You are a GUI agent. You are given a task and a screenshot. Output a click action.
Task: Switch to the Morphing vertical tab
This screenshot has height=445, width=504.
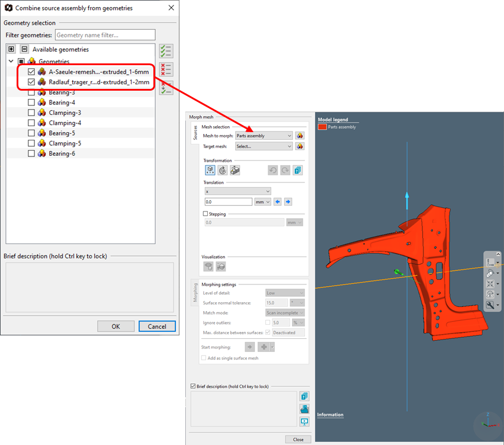pyautogui.click(x=195, y=292)
